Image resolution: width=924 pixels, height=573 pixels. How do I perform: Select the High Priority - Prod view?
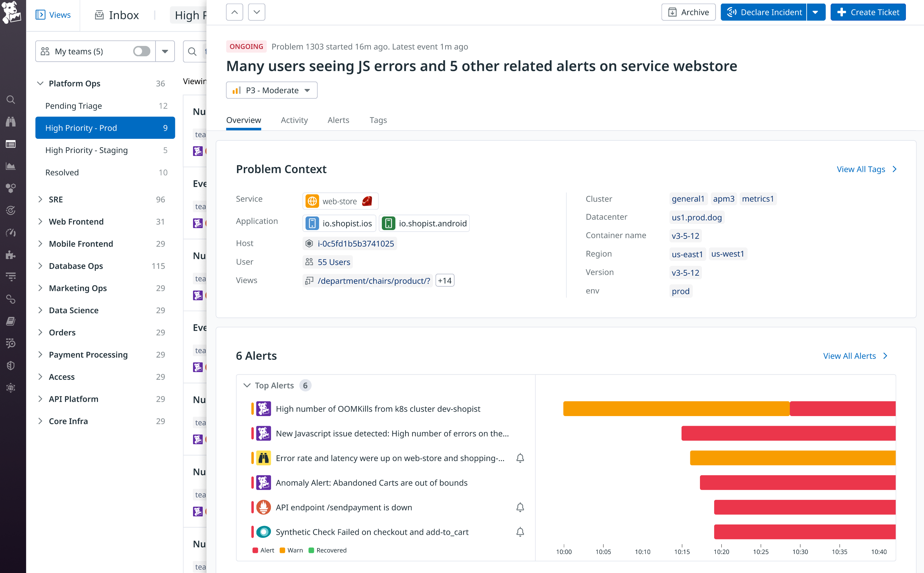[81, 128]
